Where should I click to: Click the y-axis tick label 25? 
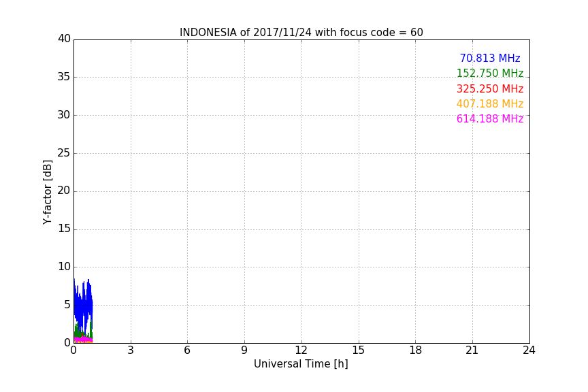[x=64, y=153]
